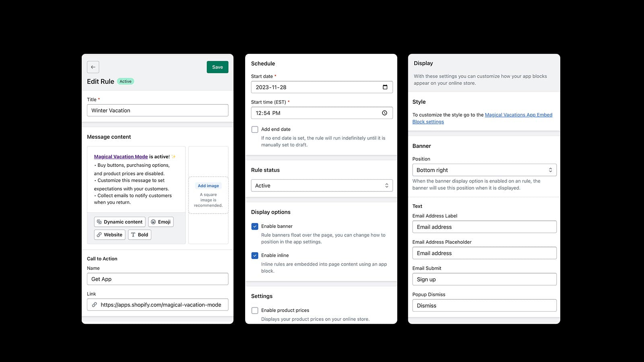Screen dimensions: 644x362
Task: Click the chain icon in the Link field
Action: pos(94,304)
